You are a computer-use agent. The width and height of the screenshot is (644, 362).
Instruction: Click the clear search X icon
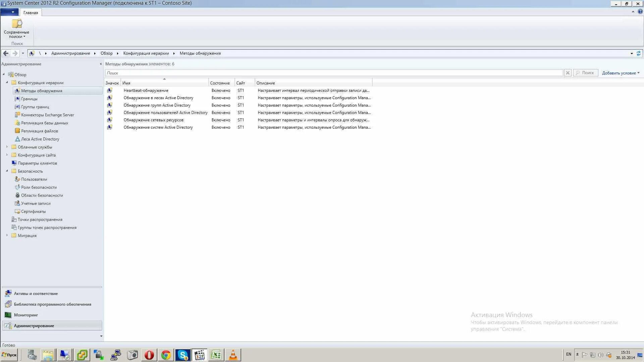pos(568,73)
